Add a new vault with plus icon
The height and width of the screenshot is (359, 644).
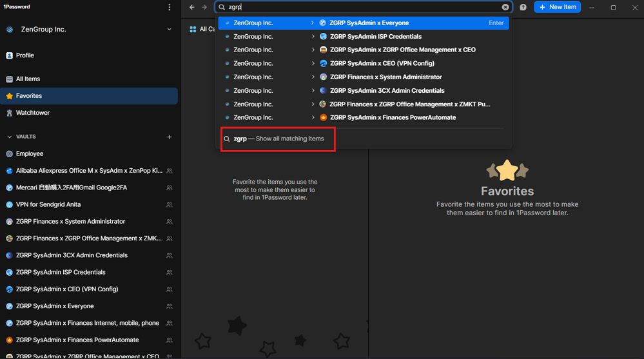tap(169, 137)
